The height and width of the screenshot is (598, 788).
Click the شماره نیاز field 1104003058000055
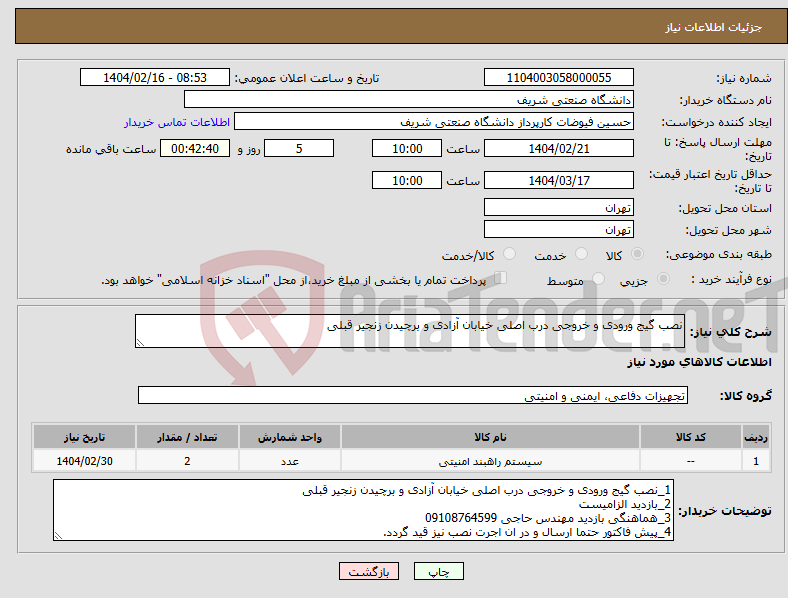click(558, 77)
